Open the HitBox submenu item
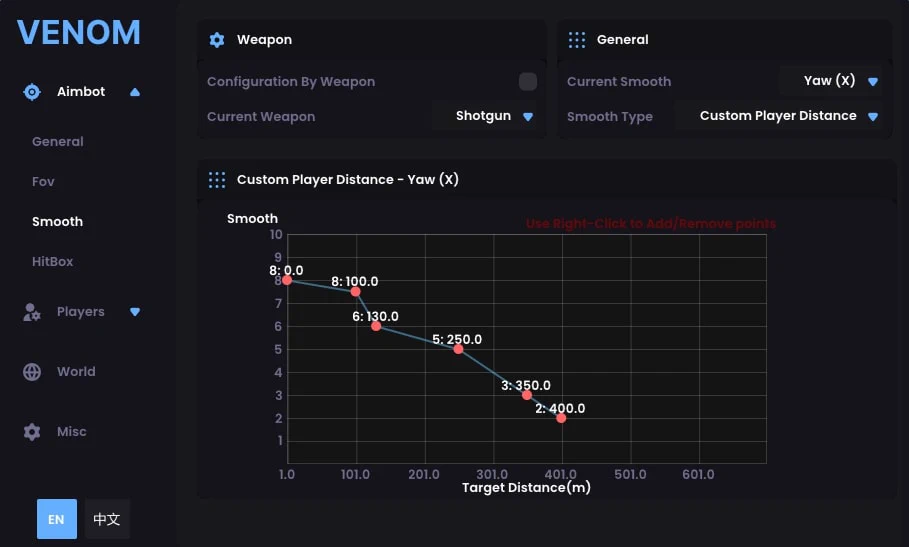Image resolution: width=909 pixels, height=547 pixels. pos(53,261)
